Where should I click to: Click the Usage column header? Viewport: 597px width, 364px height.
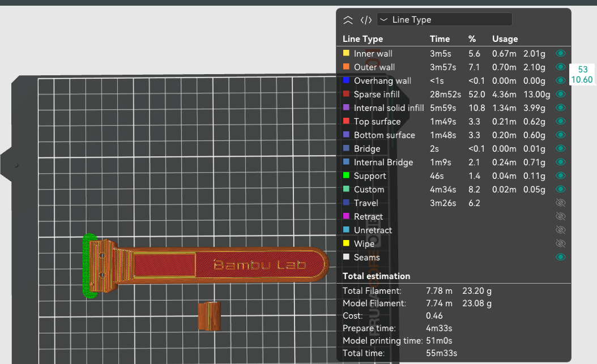click(x=505, y=39)
